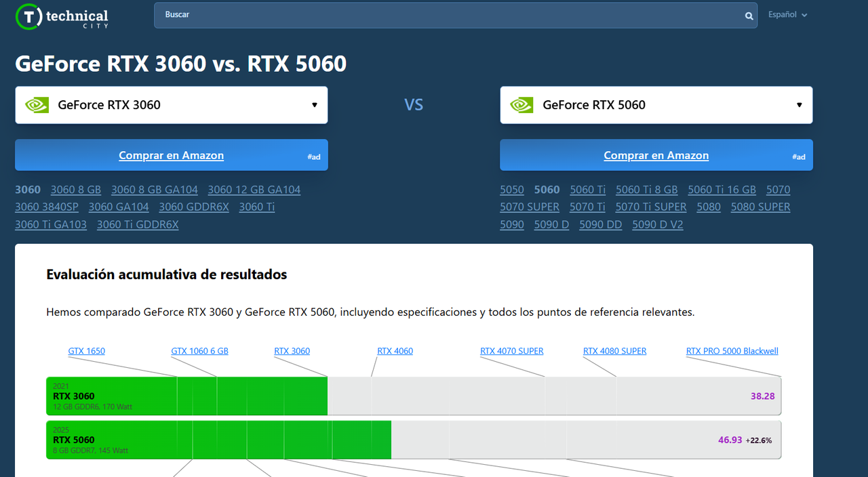Open the 5090 D V2 link

coord(658,224)
